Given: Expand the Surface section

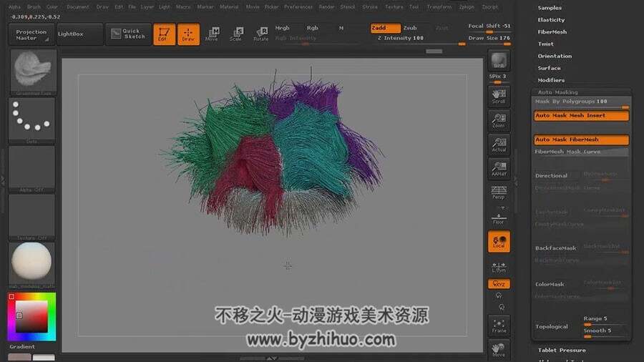Looking at the screenshot, I should tap(549, 68).
